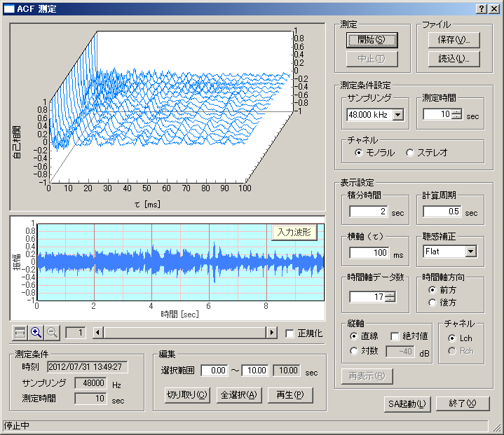Click the zoom-out magnifier icon
Image resolution: width=504 pixels, height=435 pixels.
point(52,333)
